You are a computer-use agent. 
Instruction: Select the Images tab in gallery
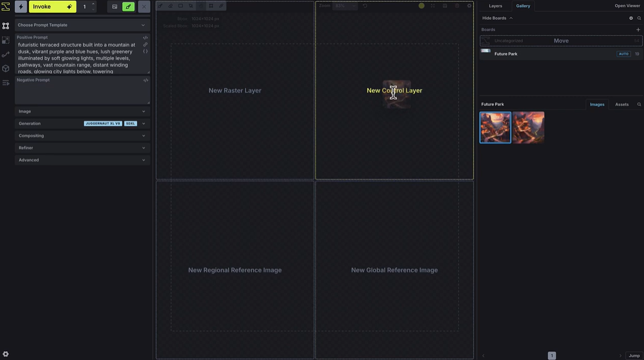coord(597,105)
